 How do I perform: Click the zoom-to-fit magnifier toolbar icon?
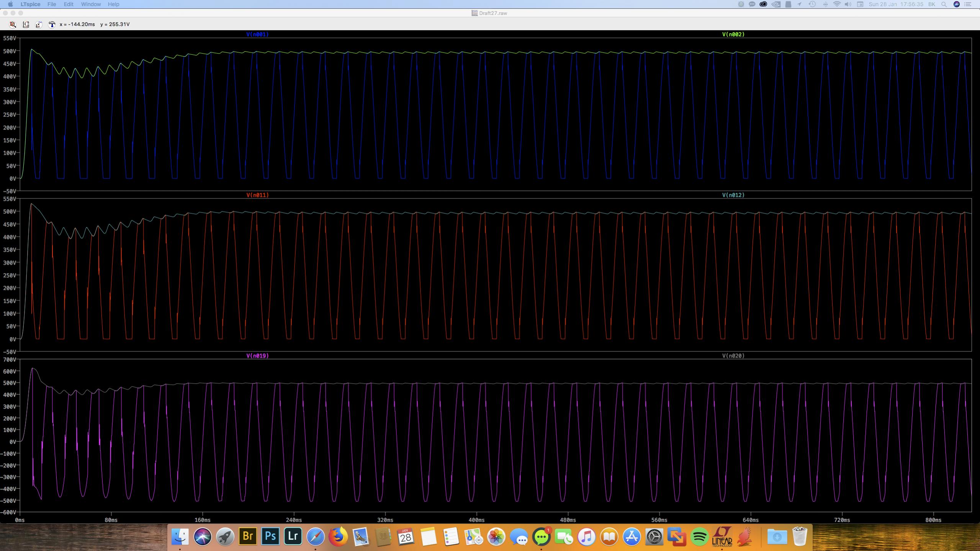point(13,24)
